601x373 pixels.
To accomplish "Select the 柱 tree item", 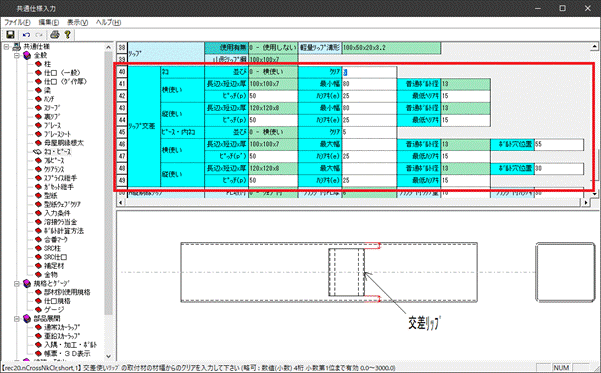I will 48,64.
